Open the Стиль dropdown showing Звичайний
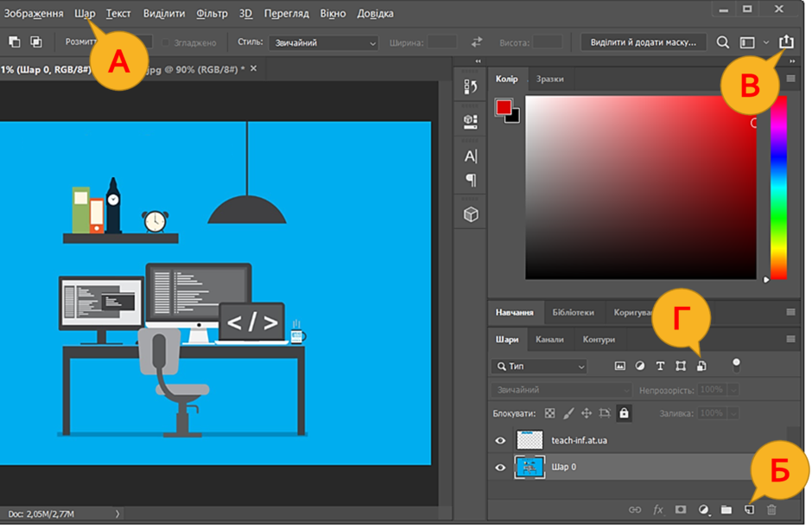The image size is (812, 529). 324,43
